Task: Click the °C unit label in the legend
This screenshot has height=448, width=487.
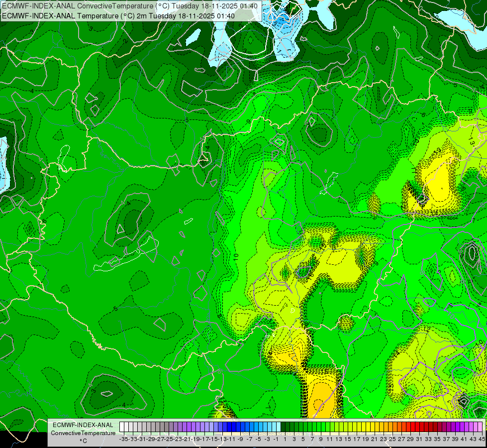Action: tap(83, 441)
